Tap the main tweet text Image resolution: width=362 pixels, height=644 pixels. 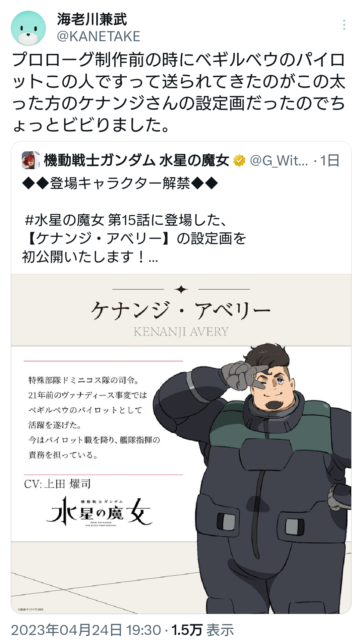[179, 92]
